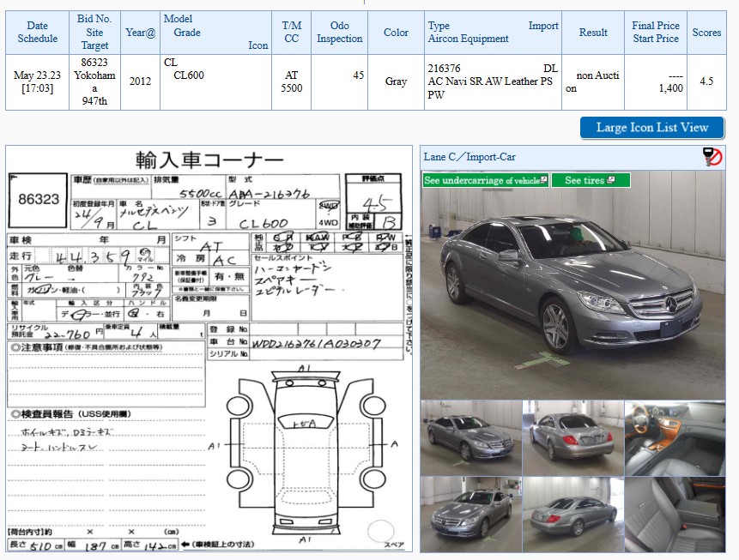Select the 2012 year cell
Image resolution: width=739 pixels, height=560 pixels.
(x=141, y=82)
